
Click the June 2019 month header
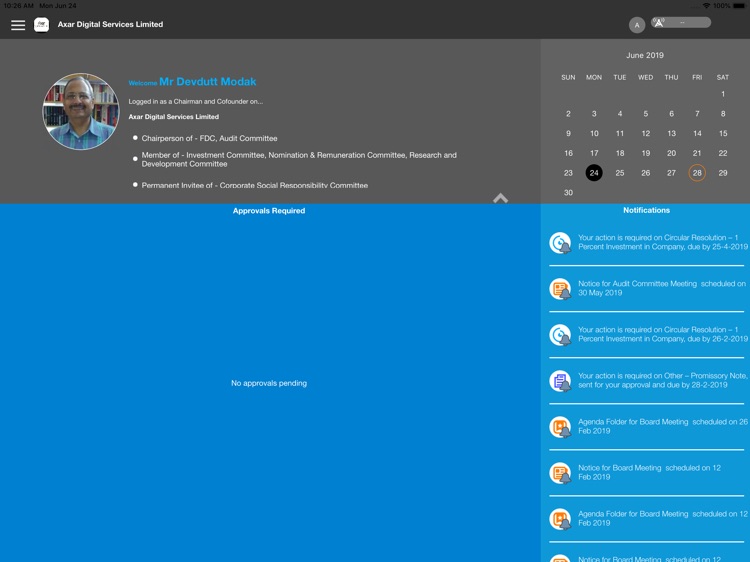tap(645, 55)
